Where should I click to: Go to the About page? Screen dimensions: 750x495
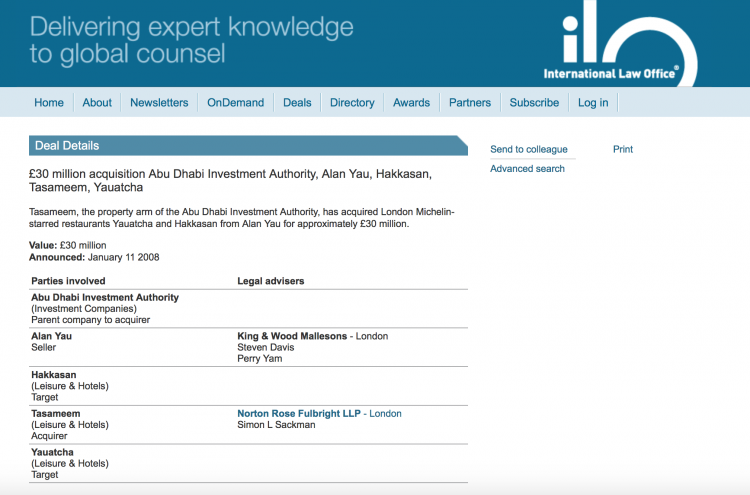[x=97, y=102]
